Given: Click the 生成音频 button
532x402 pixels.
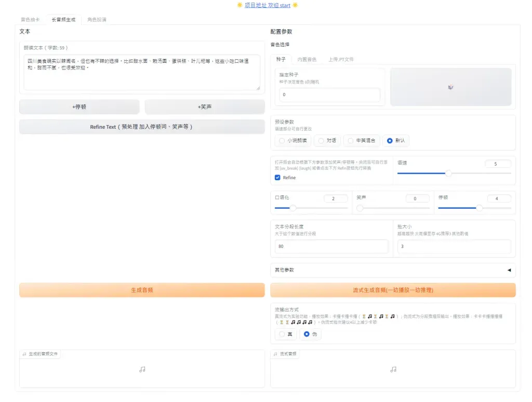Looking at the screenshot, I should 142,290.
